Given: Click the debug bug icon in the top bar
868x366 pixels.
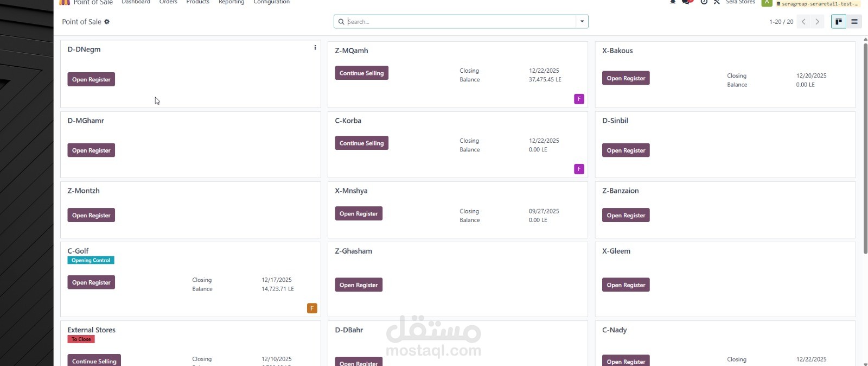Looking at the screenshot, I should [x=673, y=2].
